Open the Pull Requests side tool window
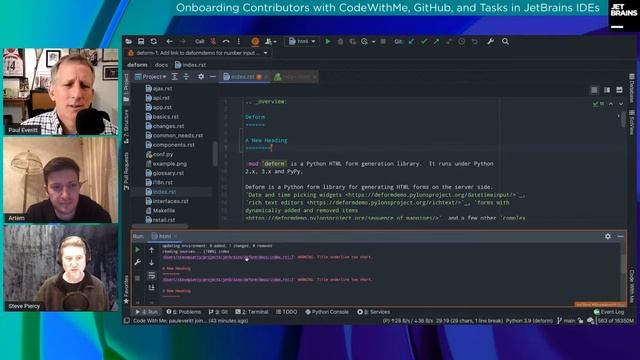Screen dimensions: 640x360 (126, 171)
